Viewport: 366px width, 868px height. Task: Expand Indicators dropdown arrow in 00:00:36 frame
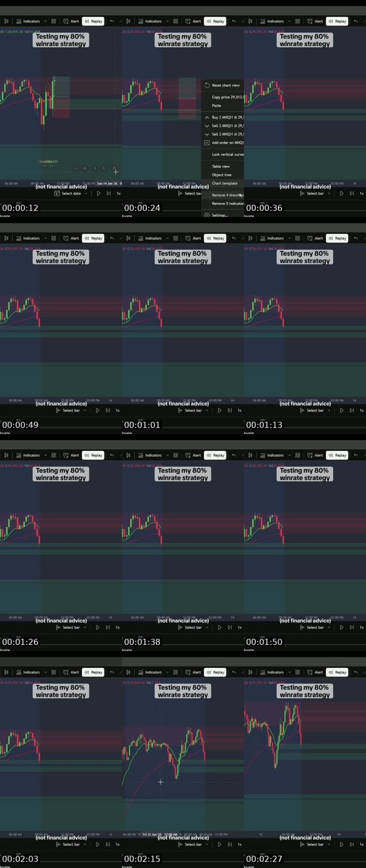289,21
